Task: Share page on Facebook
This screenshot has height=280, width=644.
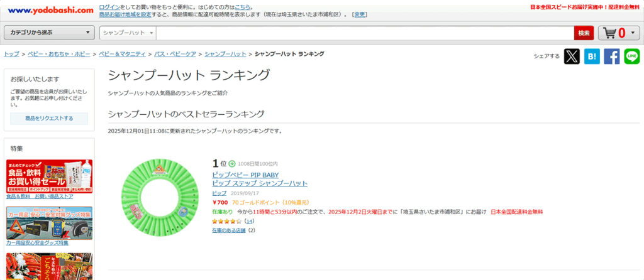Action: 612,57
